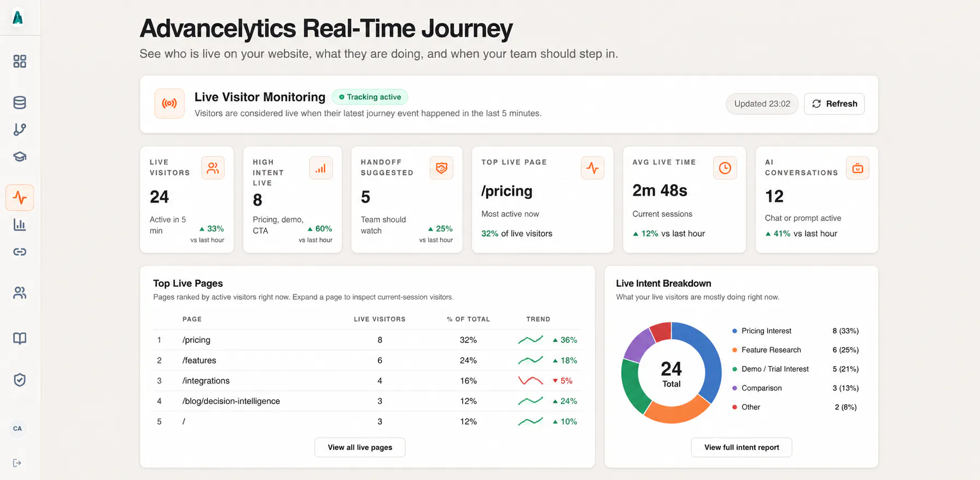Open View full intent report
Screen dimensions: 980x480
pos(742,447)
